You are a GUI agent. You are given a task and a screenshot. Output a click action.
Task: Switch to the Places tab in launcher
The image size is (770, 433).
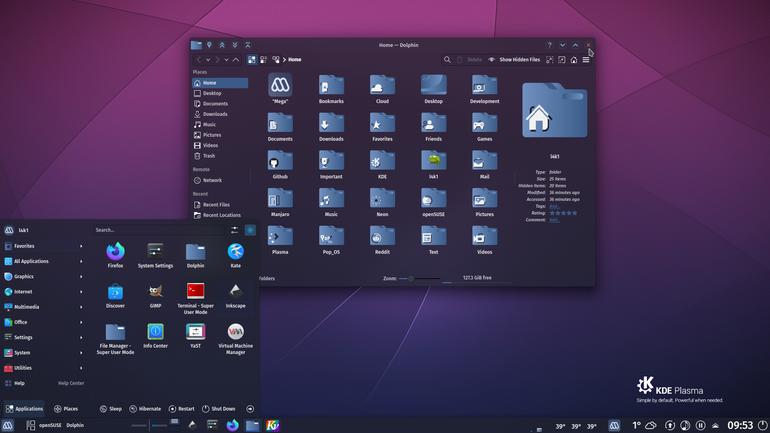[x=66, y=408]
